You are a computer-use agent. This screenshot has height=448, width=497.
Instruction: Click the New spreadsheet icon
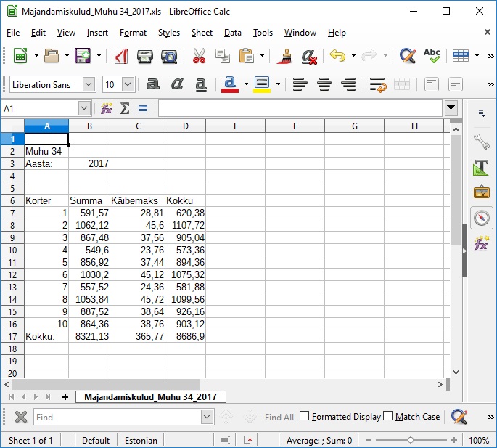(x=20, y=56)
